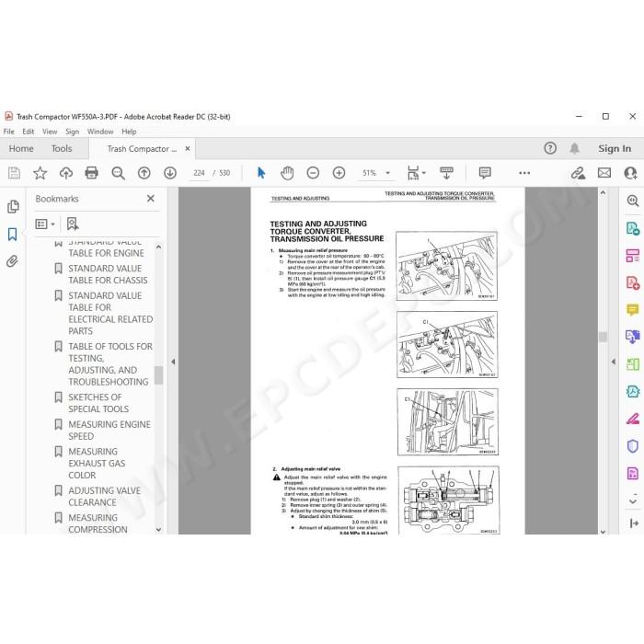The width and height of the screenshot is (644, 644).
Task: Switch to the Tools tab
Action: (62, 149)
